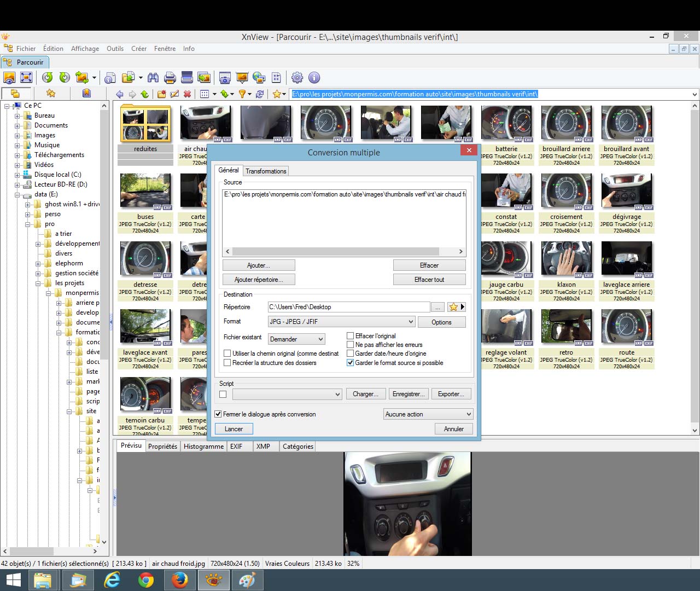This screenshot has height=591, width=700.
Task: Click the Ajouter répertoire button
Action: point(259,280)
